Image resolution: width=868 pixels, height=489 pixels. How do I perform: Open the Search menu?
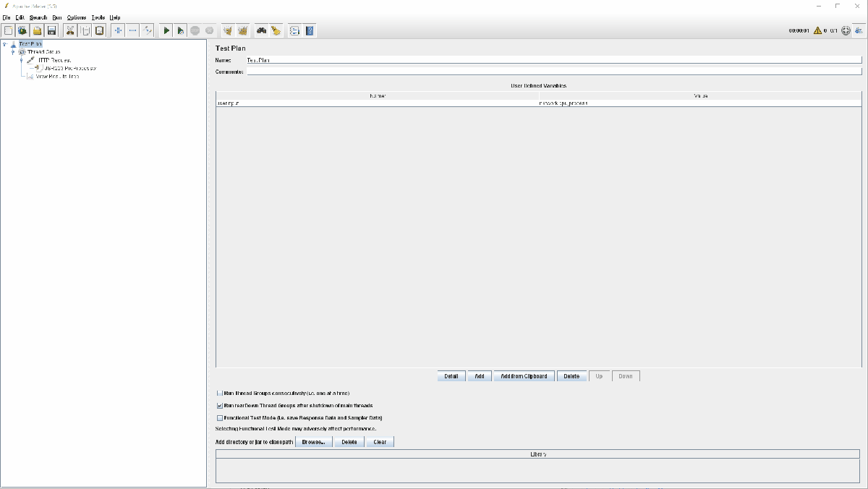38,17
